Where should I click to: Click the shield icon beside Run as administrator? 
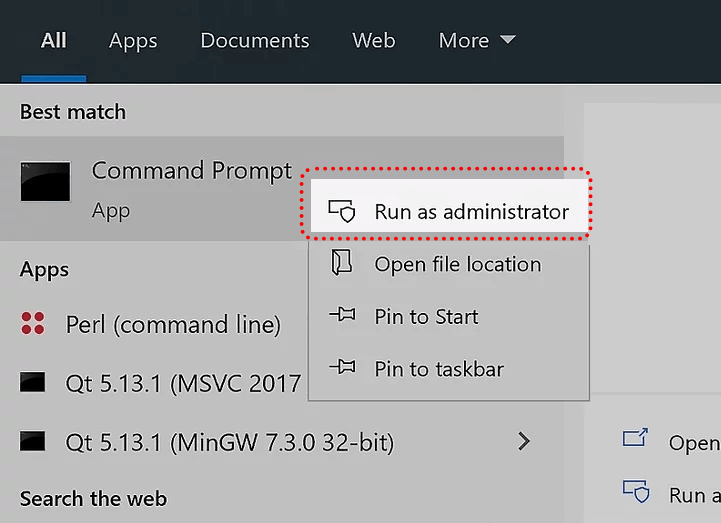(342, 211)
